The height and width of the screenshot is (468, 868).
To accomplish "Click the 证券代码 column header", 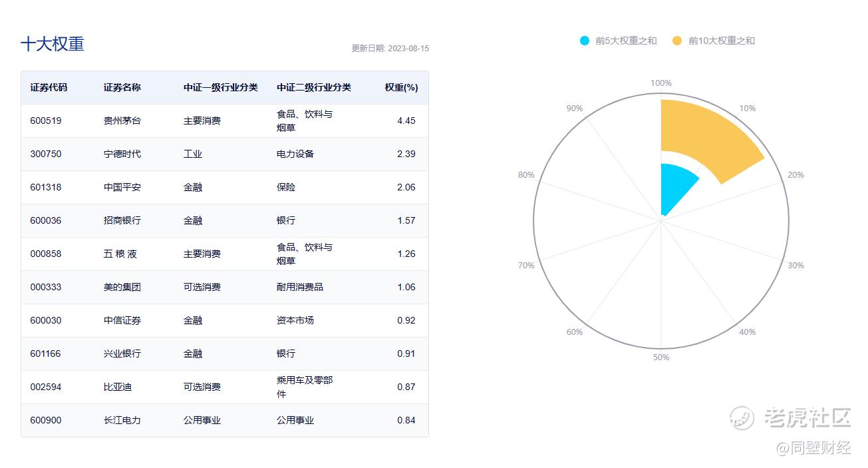I will point(49,87).
